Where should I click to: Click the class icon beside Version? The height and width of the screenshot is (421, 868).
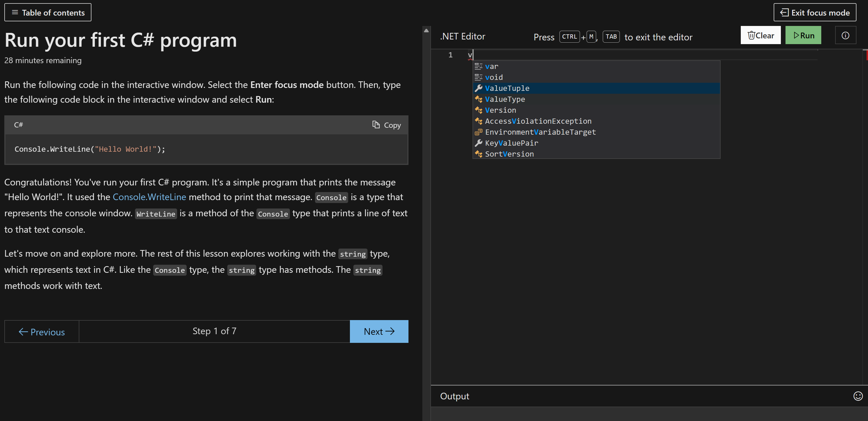click(479, 110)
